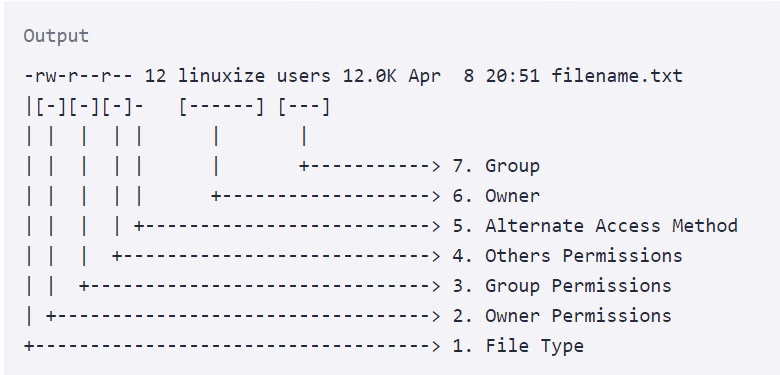The image size is (780, 375).
Task: Click the [------] bracket under linuxize
Action: tap(221, 107)
